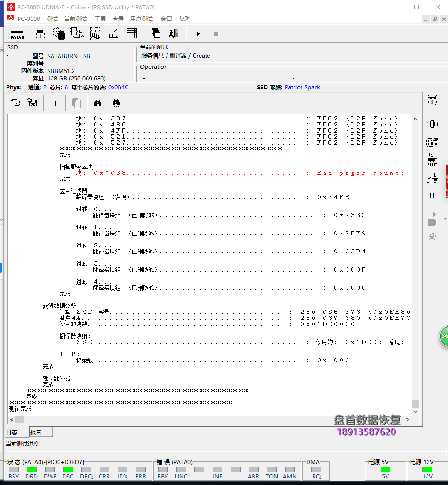Click the horizontal scrollbar left arrow

point(12,420)
